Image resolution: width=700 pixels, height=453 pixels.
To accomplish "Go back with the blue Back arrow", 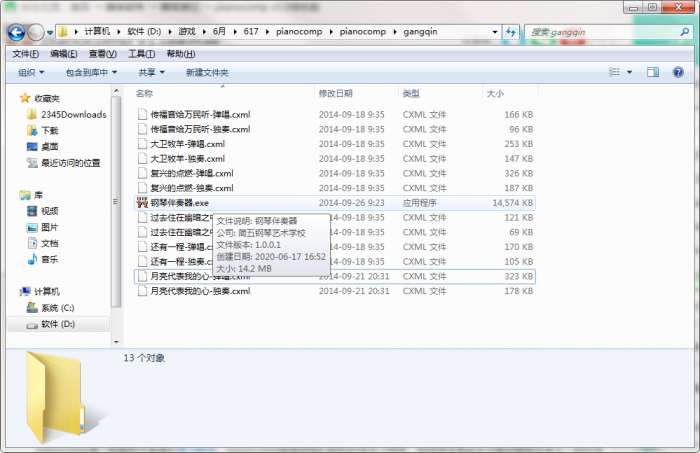I will coord(16,33).
